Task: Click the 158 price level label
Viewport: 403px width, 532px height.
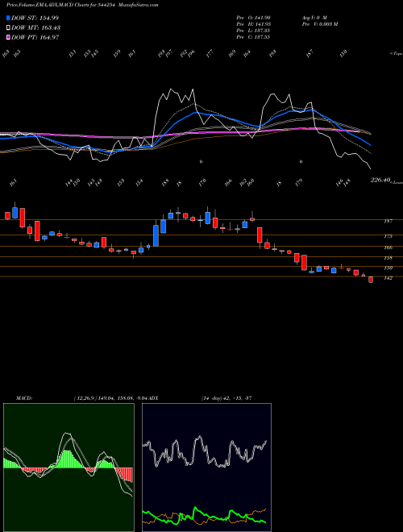Action: 388,258
